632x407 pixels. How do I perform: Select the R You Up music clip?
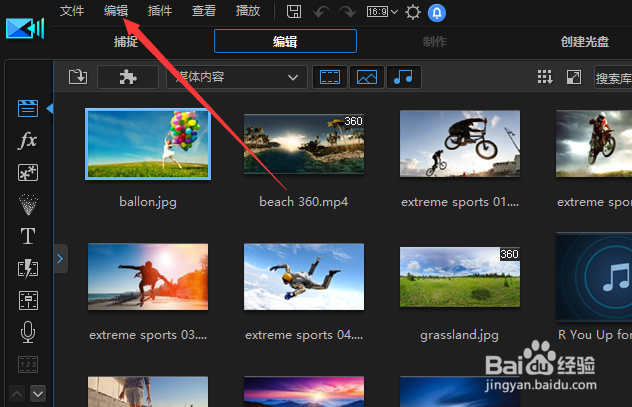coord(594,277)
